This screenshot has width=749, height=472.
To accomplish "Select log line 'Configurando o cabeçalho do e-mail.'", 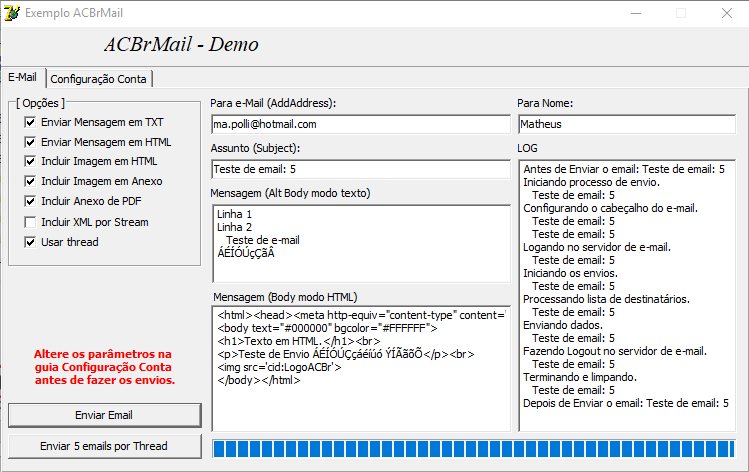I will coord(610,208).
